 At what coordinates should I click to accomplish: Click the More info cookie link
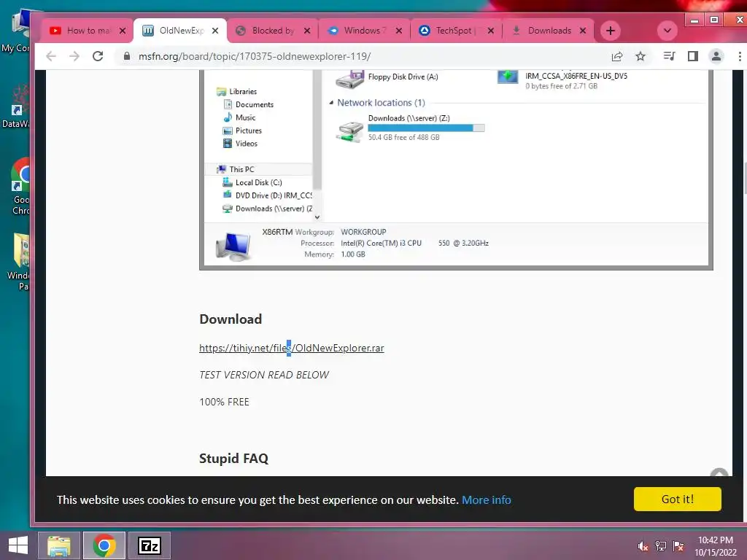point(487,500)
